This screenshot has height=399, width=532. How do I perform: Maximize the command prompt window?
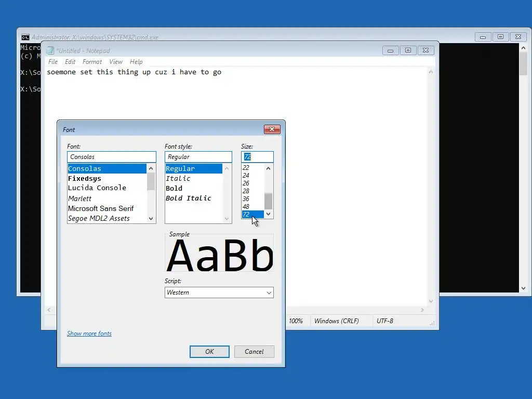pyautogui.click(x=500, y=37)
